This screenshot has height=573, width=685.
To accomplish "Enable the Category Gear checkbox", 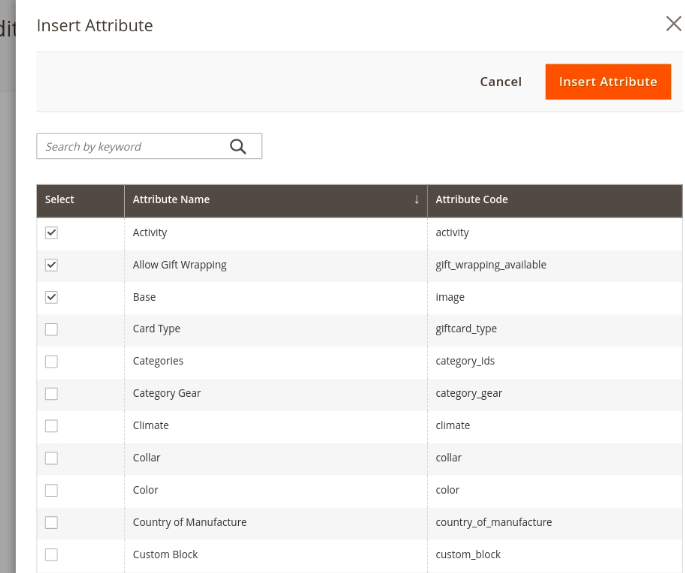I will point(52,393).
